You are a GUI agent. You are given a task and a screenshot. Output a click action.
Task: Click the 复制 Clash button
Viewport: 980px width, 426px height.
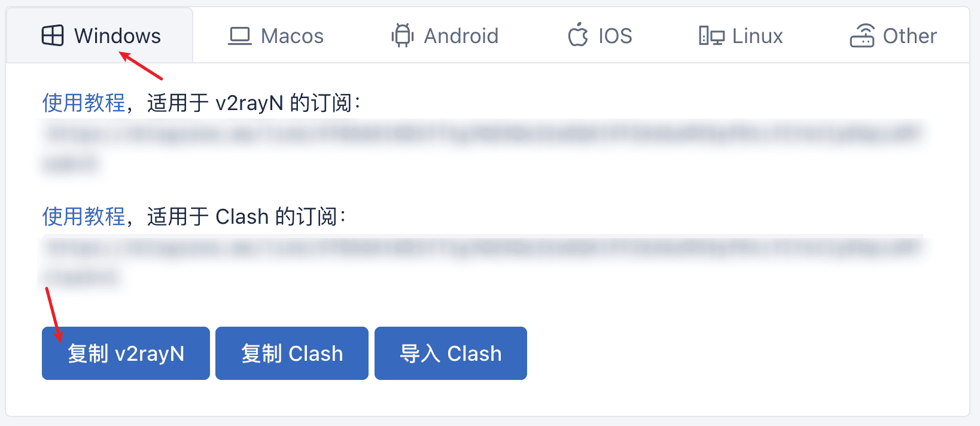point(292,353)
